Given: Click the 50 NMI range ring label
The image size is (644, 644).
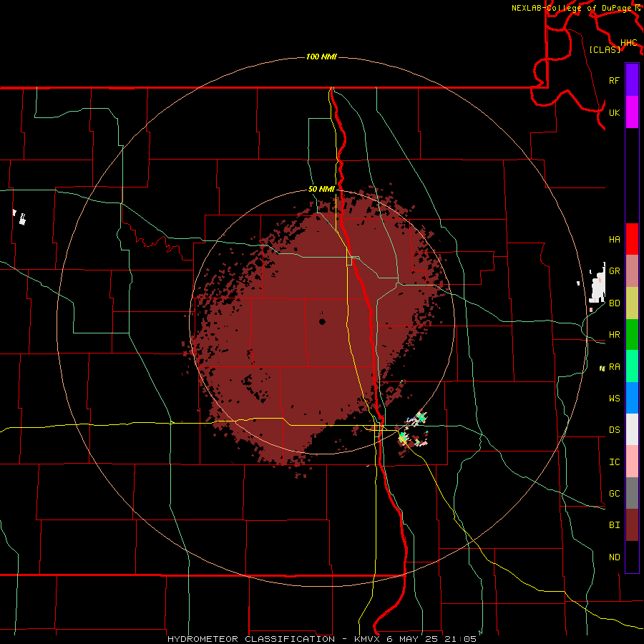Looking at the screenshot, I should pyautogui.click(x=321, y=189).
